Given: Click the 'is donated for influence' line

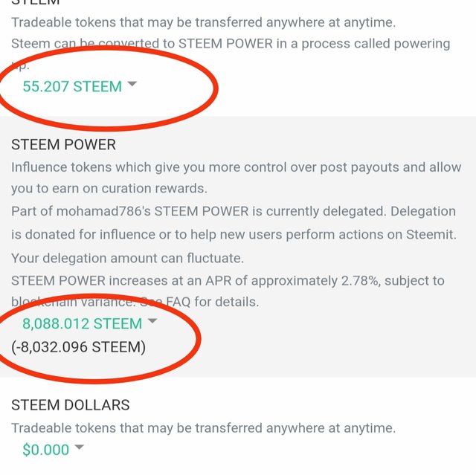Looking at the screenshot, I should click(x=234, y=235).
